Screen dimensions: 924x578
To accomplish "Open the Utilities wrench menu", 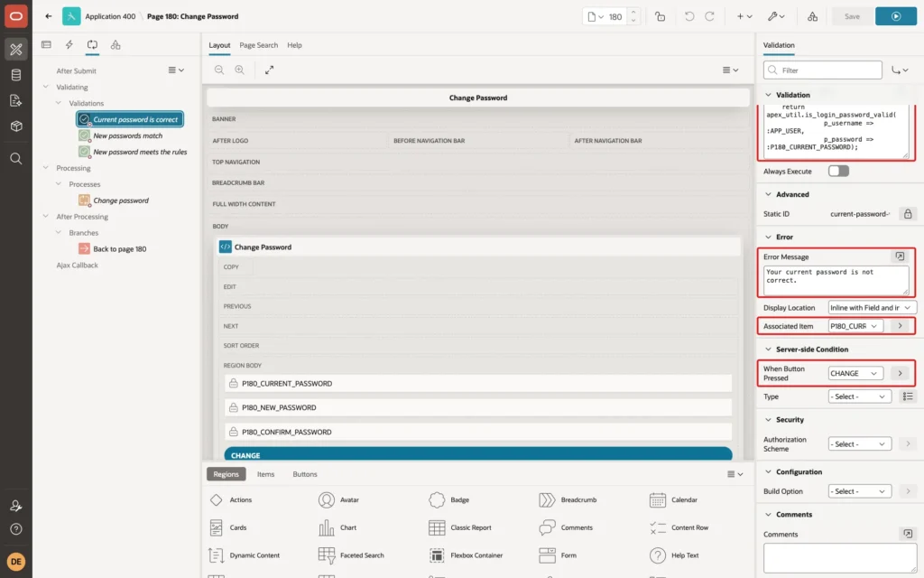I will (775, 16).
